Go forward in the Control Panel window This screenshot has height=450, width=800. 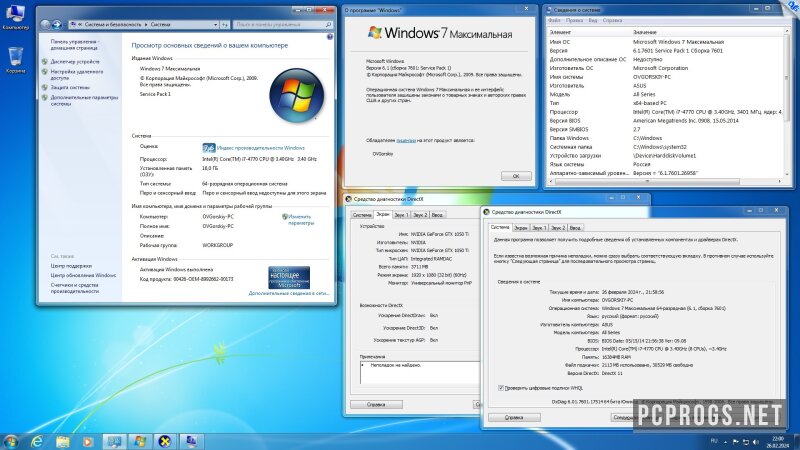tap(57, 24)
